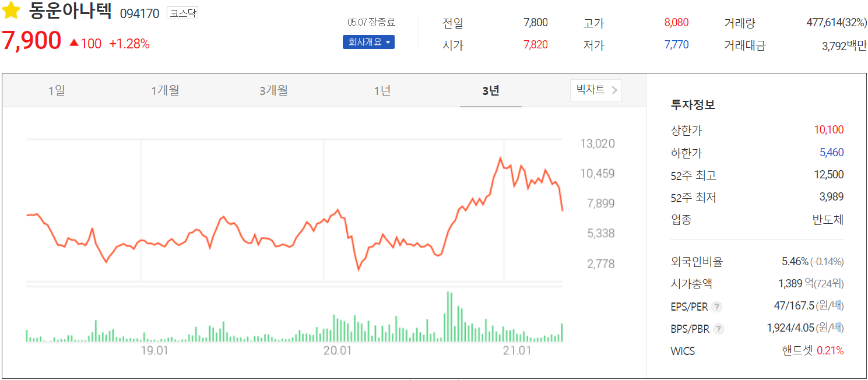Open the 회사개요 dropdown
This screenshot has width=868, height=380.
click(368, 42)
